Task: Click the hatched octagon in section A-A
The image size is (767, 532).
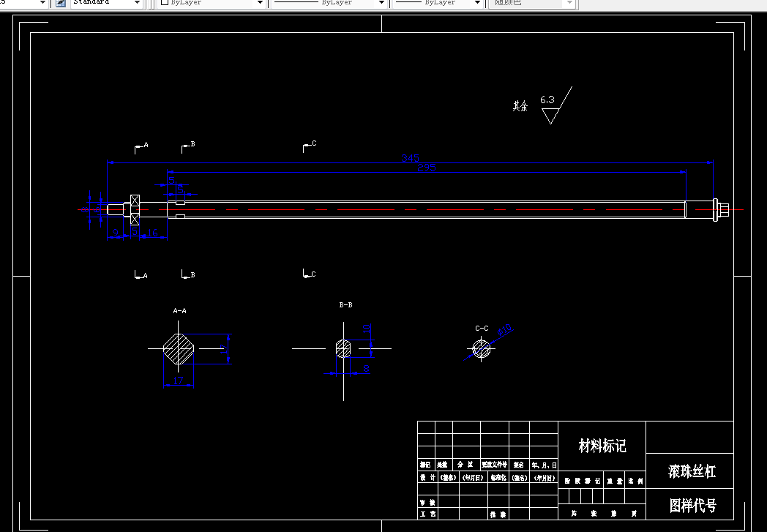Action: point(178,348)
